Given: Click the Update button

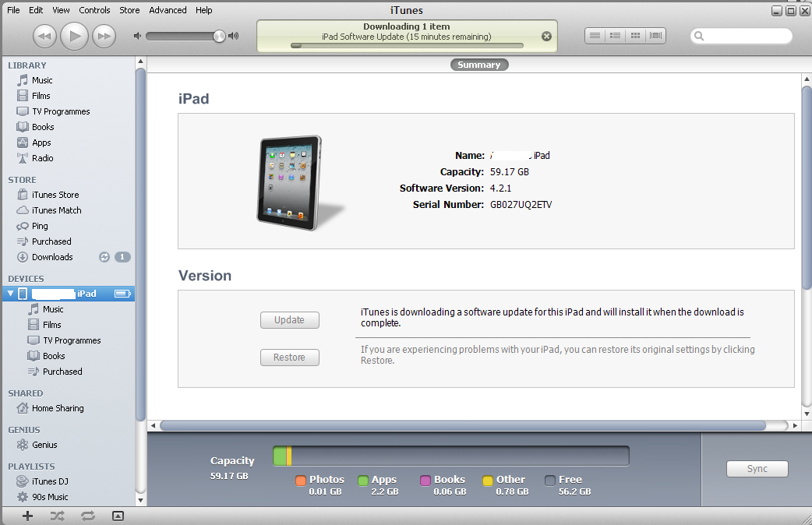Looking at the screenshot, I should coord(289,320).
